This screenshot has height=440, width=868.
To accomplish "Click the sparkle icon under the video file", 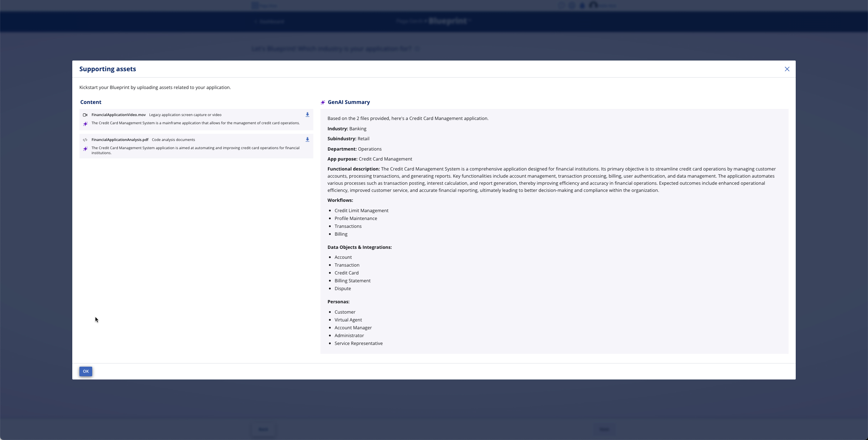I will (x=85, y=124).
